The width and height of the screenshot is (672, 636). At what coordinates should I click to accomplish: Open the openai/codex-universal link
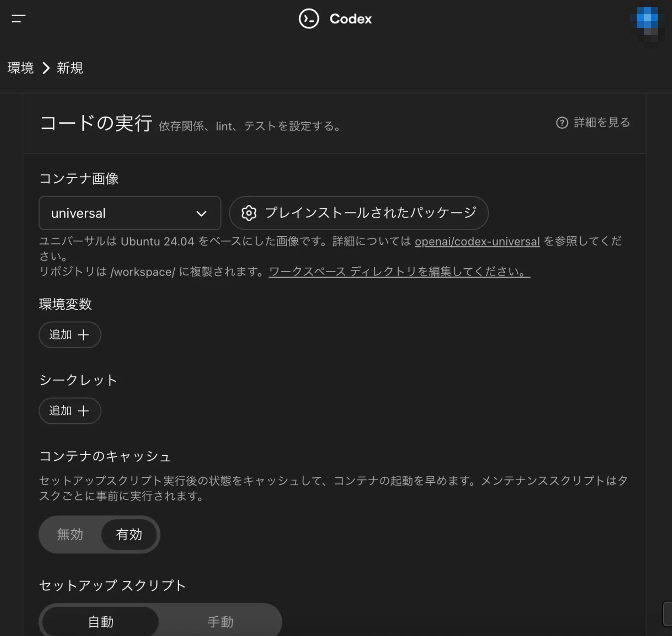click(x=477, y=242)
